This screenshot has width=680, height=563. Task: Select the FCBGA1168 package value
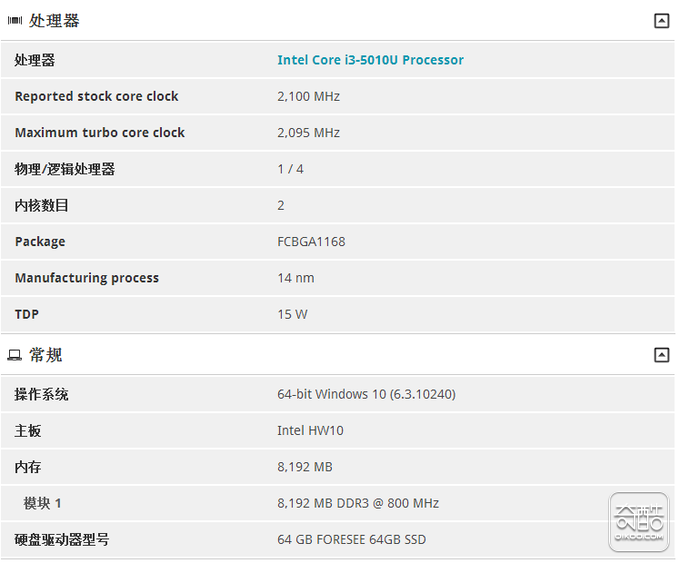[311, 242]
